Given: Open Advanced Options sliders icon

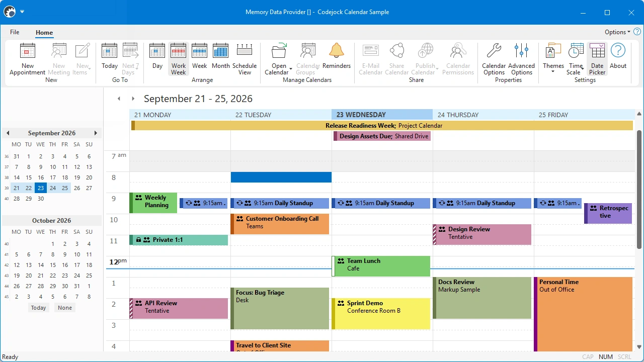Looking at the screenshot, I should click(522, 59).
